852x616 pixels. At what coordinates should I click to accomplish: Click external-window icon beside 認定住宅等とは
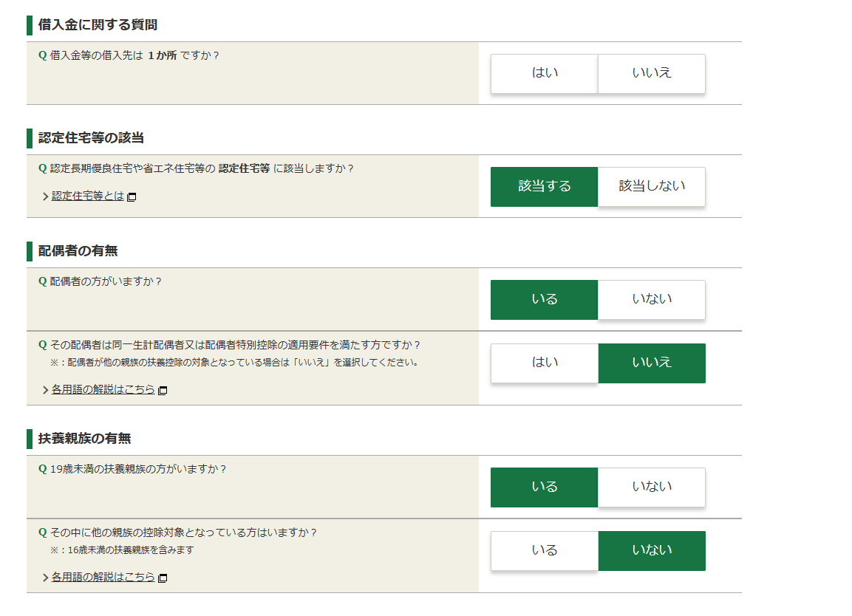pyautogui.click(x=132, y=196)
